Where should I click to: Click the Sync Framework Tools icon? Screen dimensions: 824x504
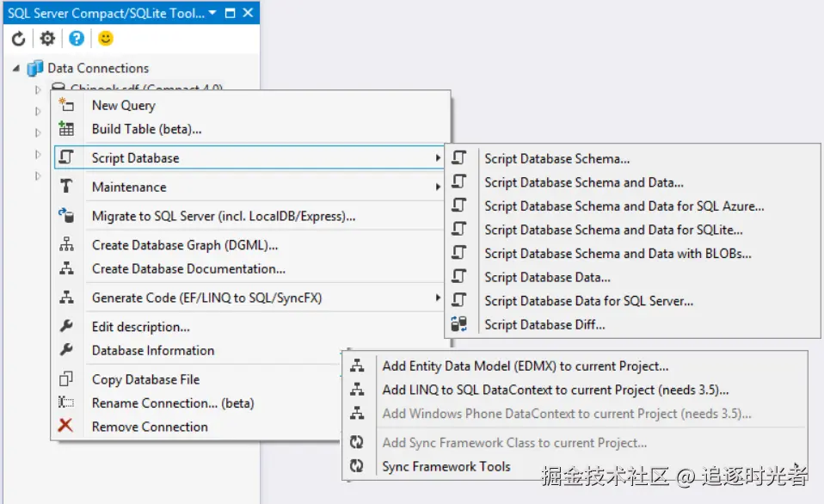point(357,465)
